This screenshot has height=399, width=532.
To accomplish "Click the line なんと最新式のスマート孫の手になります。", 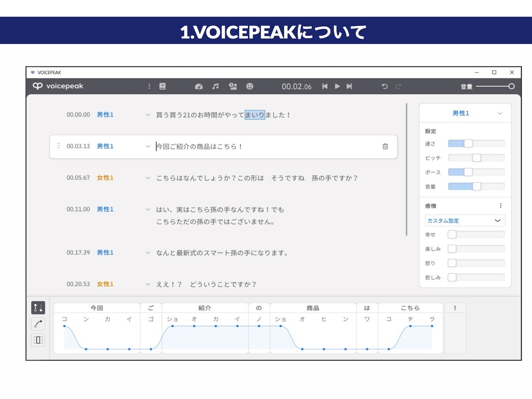I will click(x=223, y=253).
